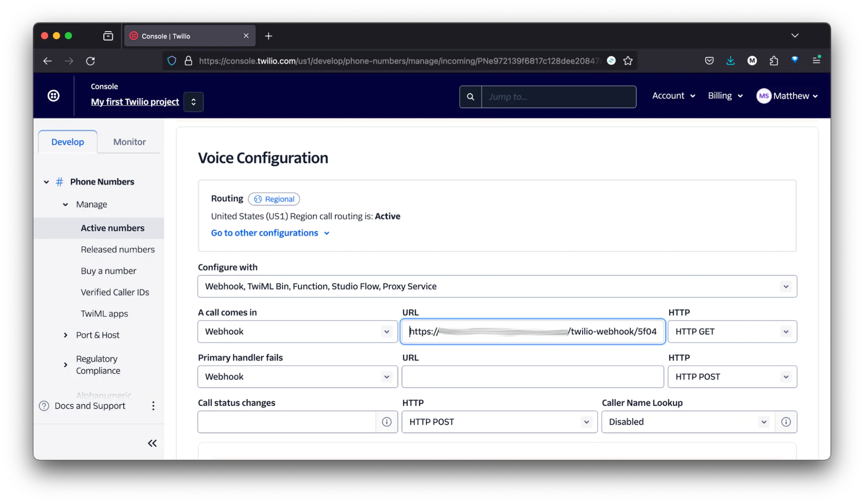864x504 pixels.
Task: Click the reader extension icon in address bar
Action: click(x=611, y=61)
